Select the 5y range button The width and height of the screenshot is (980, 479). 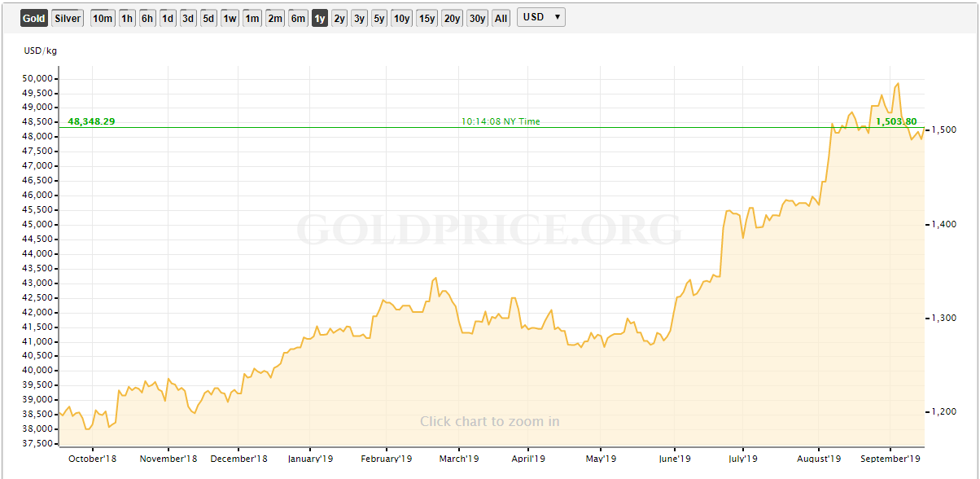(379, 18)
